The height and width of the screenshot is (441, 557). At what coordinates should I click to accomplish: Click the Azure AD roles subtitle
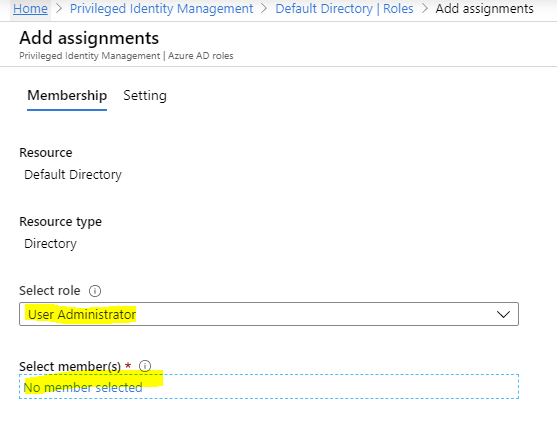(201, 56)
